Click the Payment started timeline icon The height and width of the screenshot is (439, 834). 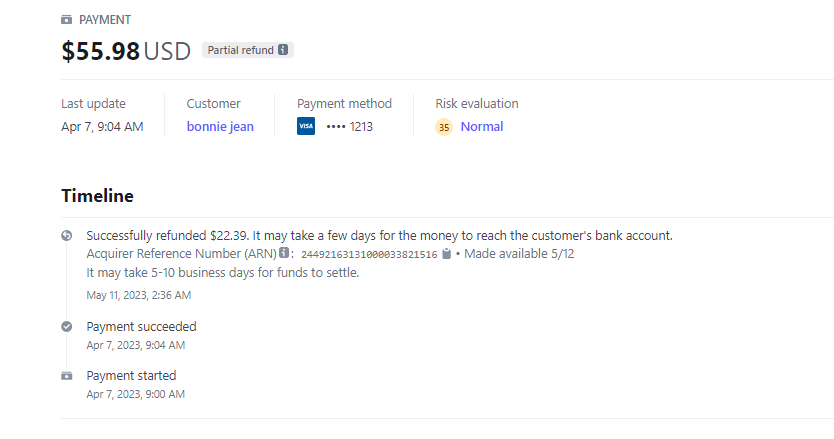67,376
